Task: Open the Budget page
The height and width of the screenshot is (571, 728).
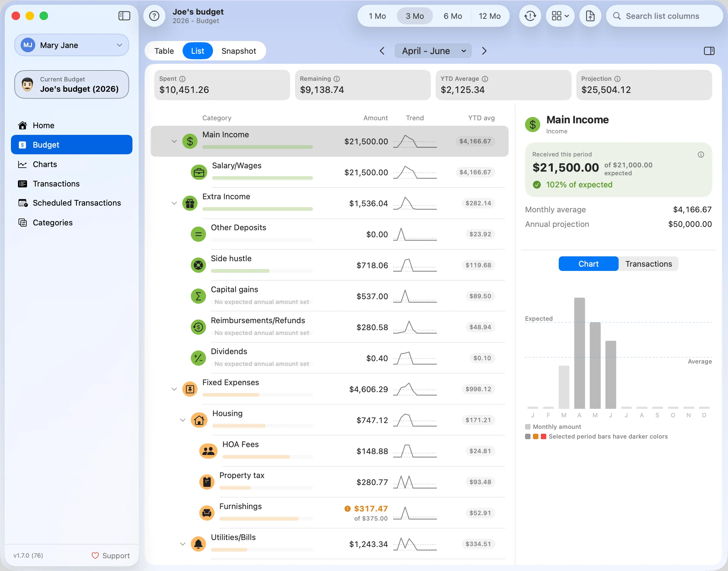Action: 72,145
